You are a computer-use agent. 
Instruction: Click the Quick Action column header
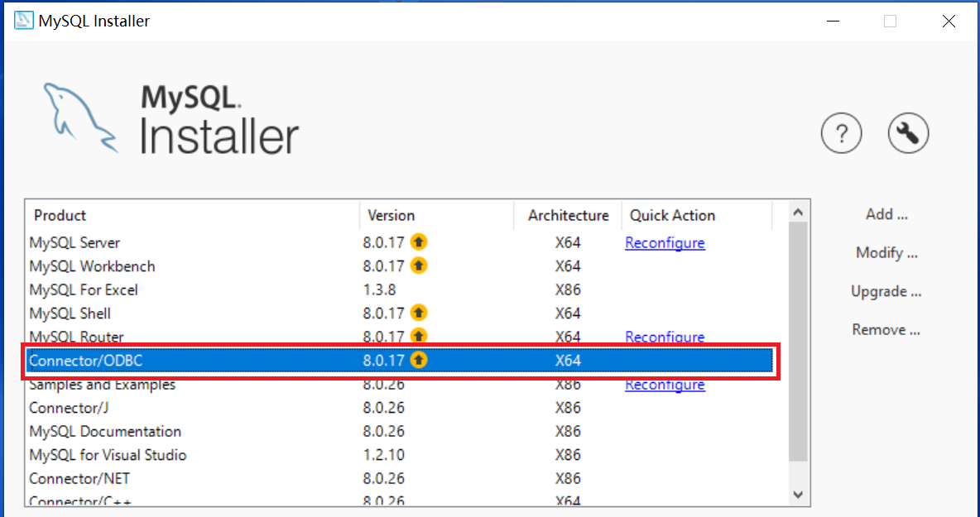(x=697, y=215)
